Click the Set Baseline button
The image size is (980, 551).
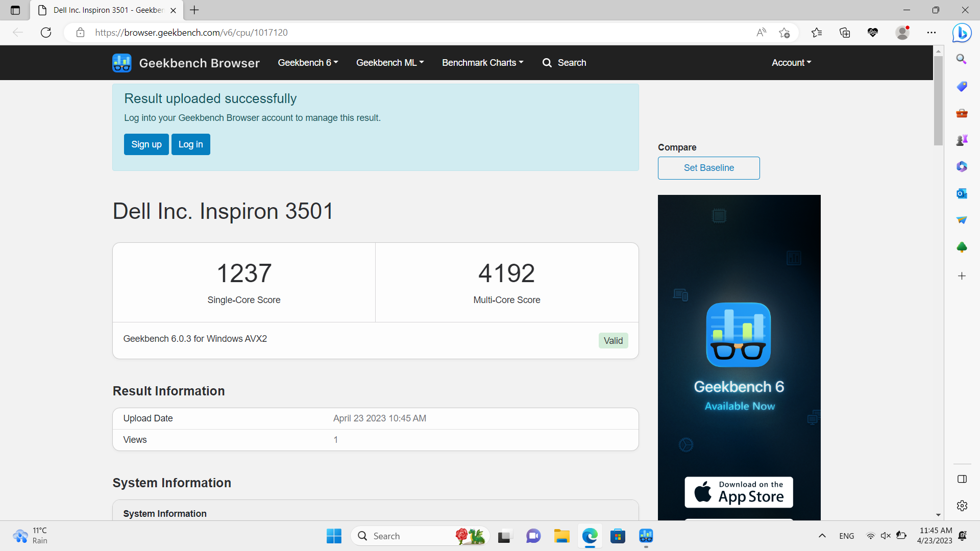tap(708, 168)
